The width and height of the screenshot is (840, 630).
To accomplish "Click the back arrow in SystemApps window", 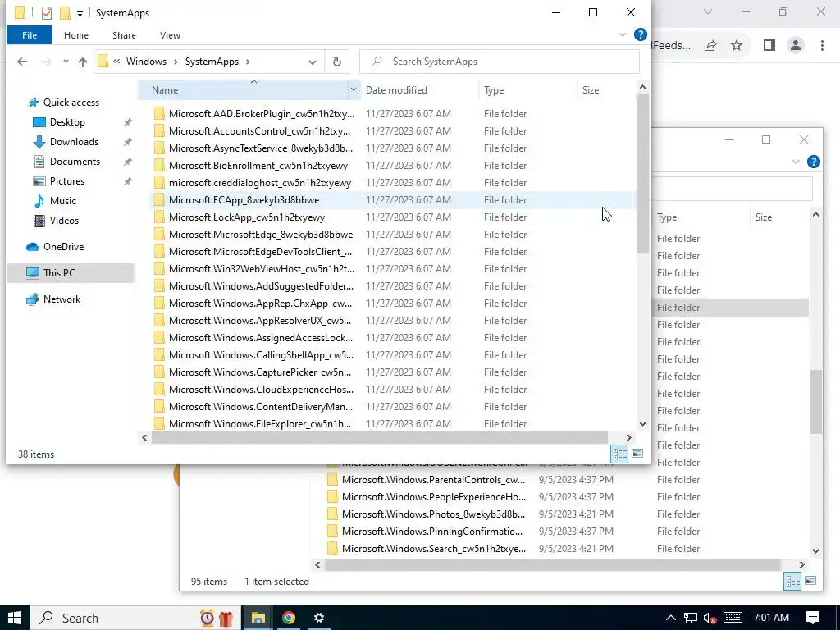I will pos(22,62).
